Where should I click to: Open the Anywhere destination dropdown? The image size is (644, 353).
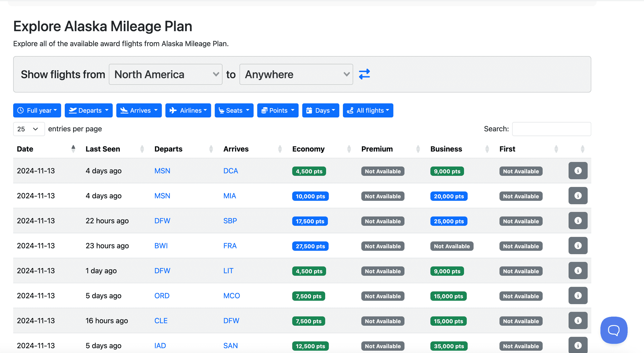pos(296,74)
